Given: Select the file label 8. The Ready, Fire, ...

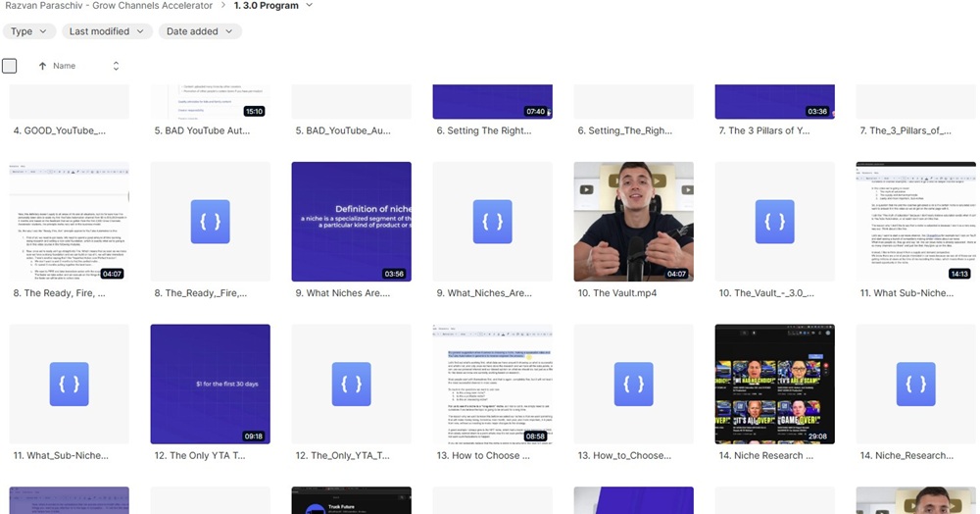Looking at the screenshot, I should 60,293.
